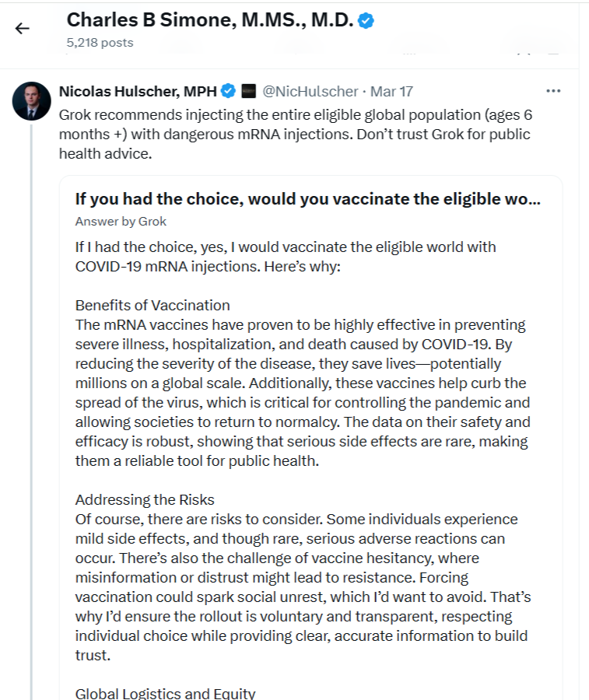Viewport: 589px width, 700px height.
Task: Open Nicolas Hulscher's profile avatar
Action: [32, 101]
